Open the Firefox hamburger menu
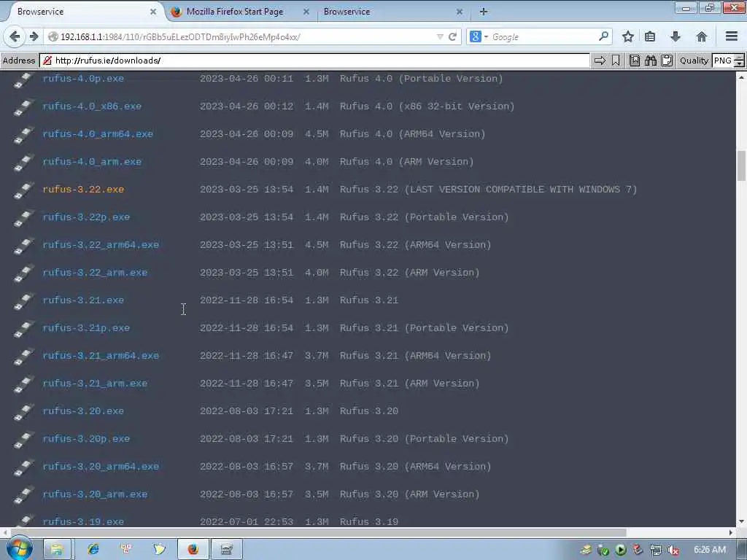Viewport: 747px width, 560px height. pyautogui.click(x=732, y=36)
